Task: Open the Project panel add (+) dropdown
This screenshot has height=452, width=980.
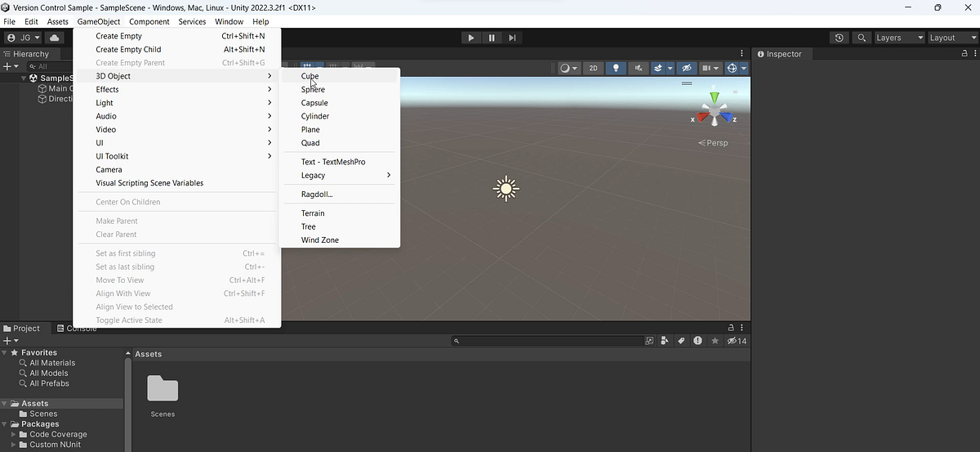Action: pyautogui.click(x=10, y=341)
